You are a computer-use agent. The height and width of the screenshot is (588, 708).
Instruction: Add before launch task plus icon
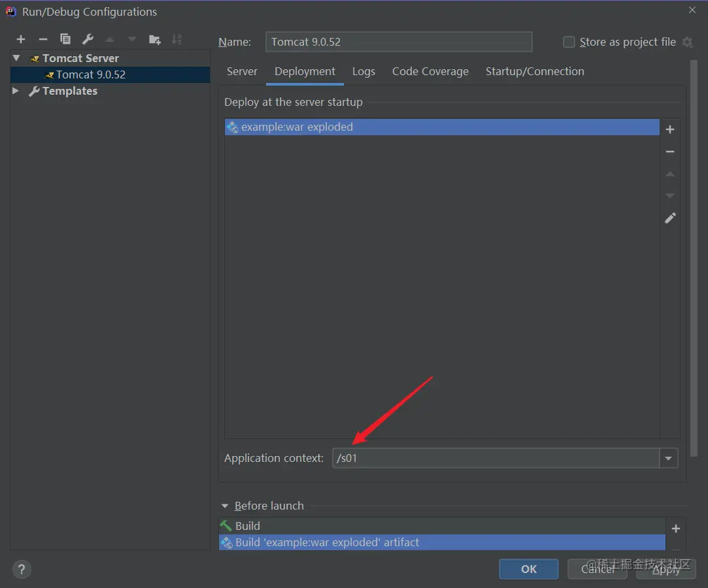[x=676, y=529]
